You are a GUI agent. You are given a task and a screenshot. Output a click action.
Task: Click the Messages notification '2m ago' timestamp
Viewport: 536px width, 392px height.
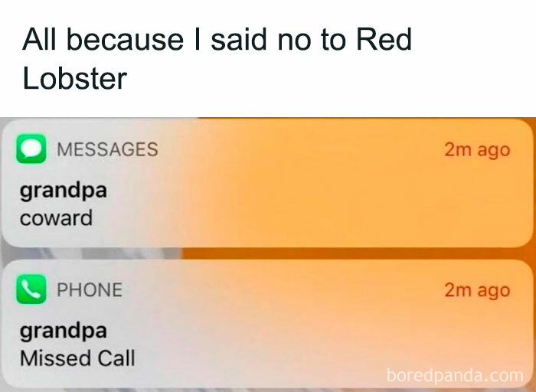(477, 150)
